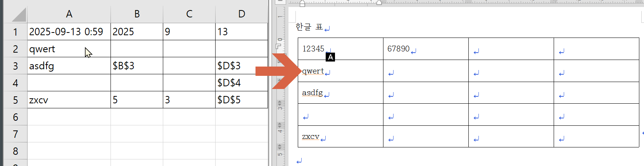The width and height of the screenshot is (644, 166).
Task: Click Excel cell C1 showing 9
Action: (x=189, y=32)
